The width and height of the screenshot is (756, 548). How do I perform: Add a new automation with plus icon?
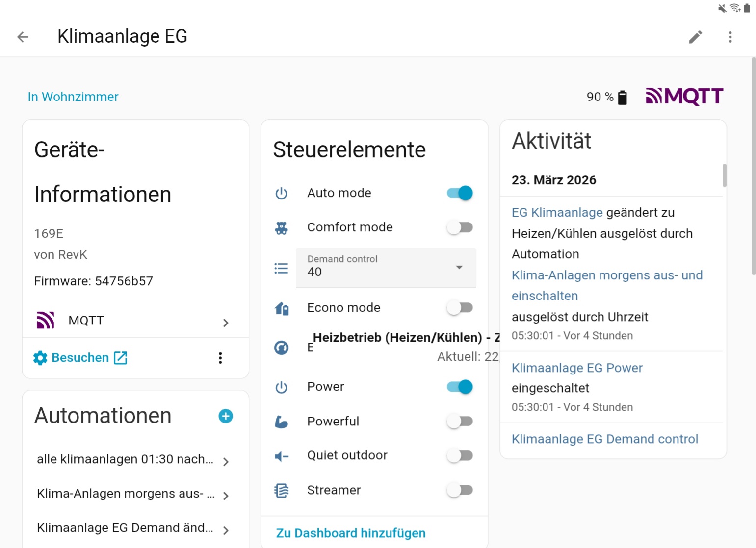point(226,416)
